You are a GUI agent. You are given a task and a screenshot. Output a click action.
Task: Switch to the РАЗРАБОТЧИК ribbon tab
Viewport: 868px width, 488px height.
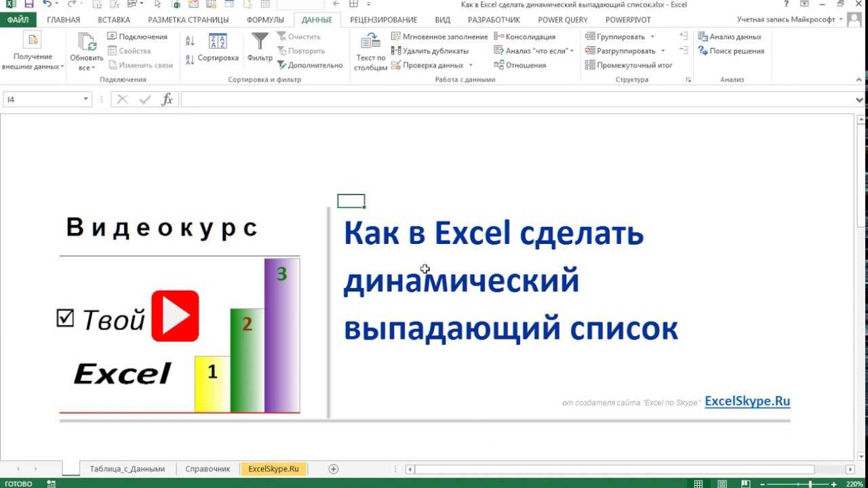[494, 20]
